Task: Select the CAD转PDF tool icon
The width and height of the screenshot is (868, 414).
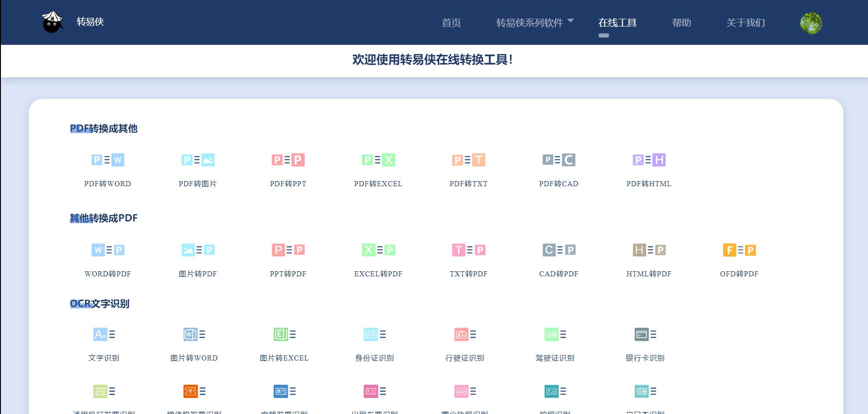Action: coord(559,250)
